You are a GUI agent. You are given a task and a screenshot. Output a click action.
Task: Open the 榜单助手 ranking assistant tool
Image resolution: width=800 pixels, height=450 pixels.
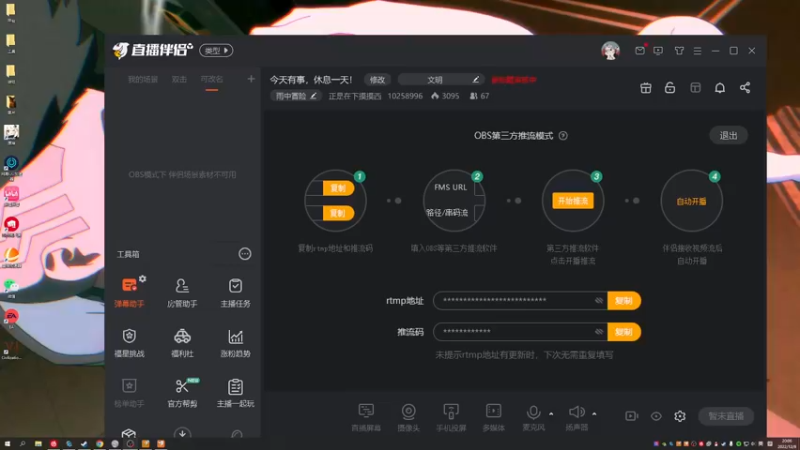click(x=129, y=392)
